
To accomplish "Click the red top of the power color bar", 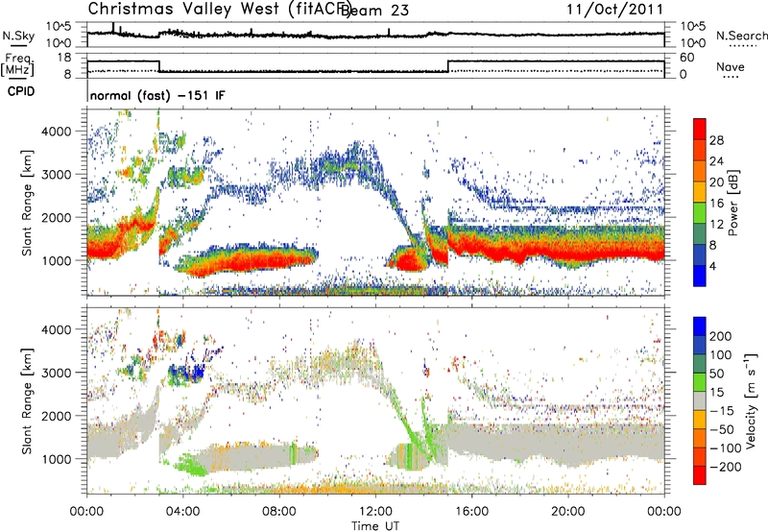I will pyautogui.click(x=700, y=129).
